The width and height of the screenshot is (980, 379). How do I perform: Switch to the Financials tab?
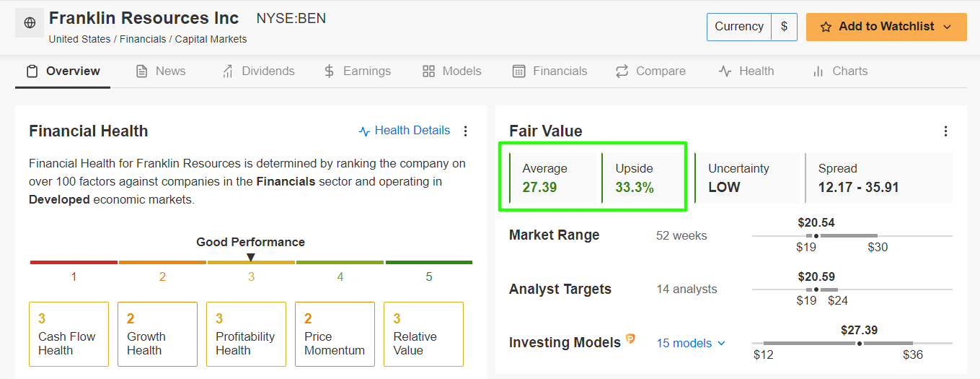click(549, 71)
